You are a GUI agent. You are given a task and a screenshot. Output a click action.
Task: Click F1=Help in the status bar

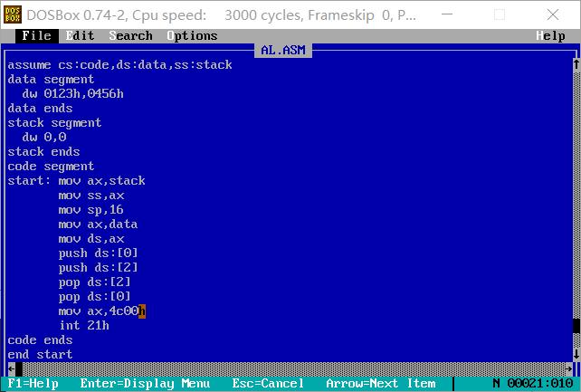(33, 383)
